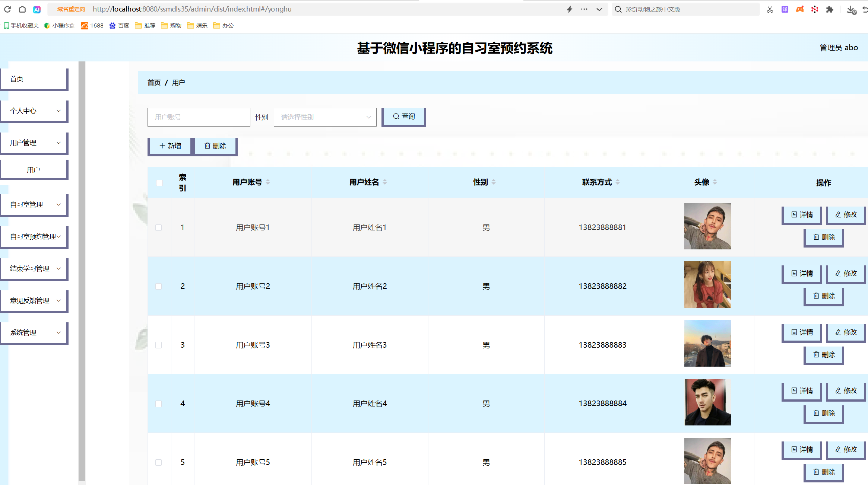The image size is (868, 485).
Task: Check the checkbox for 用户账号2 row
Action: (x=159, y=286)
